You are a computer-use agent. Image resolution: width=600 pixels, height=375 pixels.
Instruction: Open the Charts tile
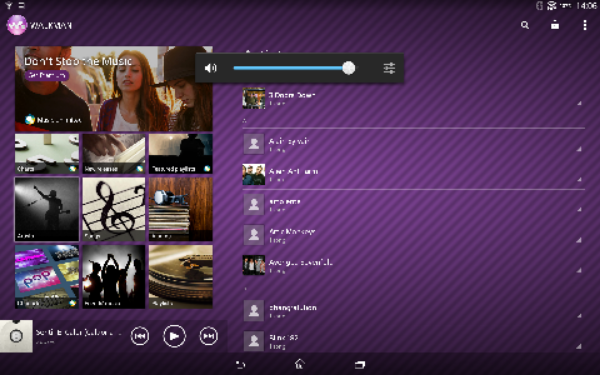(47, 154)
